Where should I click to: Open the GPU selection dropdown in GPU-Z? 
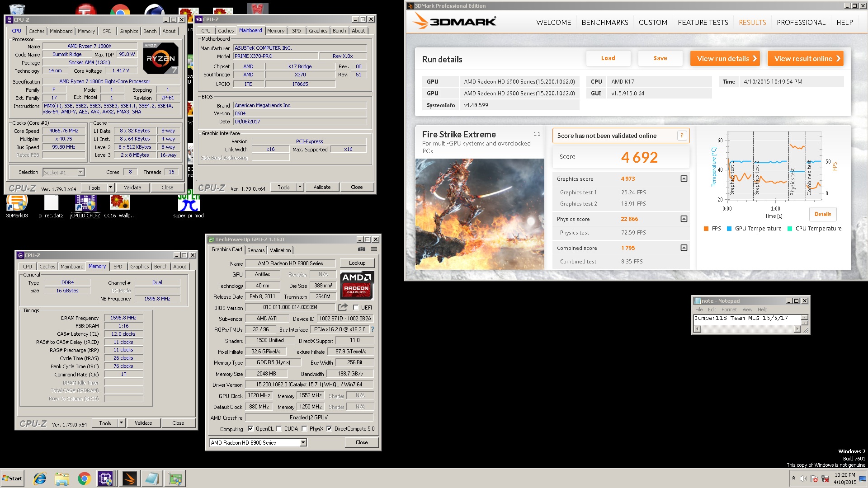(258, 443)
